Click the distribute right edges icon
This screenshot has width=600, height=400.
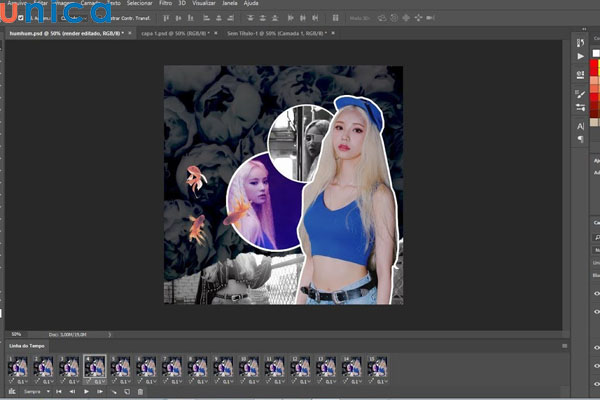(x=315, y=18)
